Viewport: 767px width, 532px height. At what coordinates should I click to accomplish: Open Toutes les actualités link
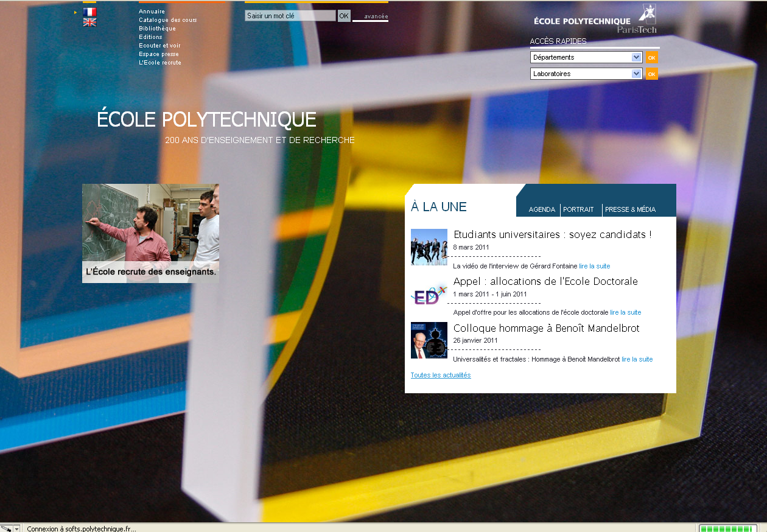click(441, 375)
